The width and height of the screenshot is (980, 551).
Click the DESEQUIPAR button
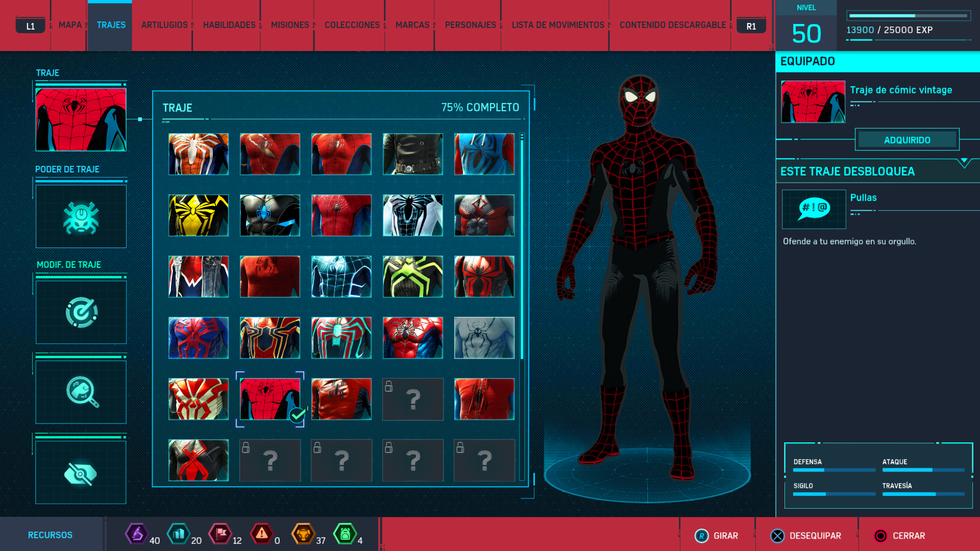[806, 536]
